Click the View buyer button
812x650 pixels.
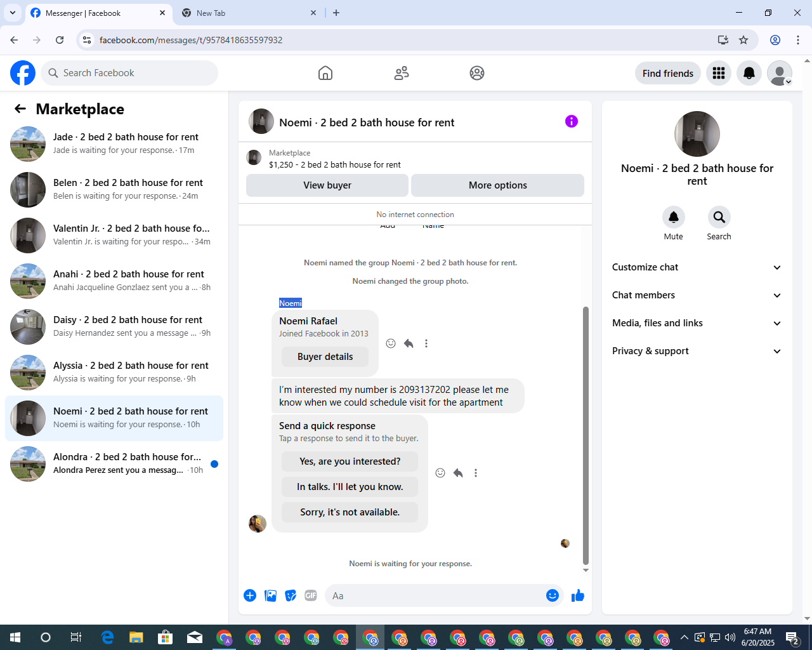point(327,185)
